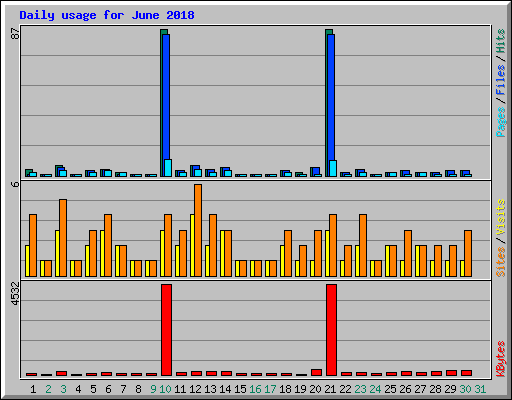Click the orange Visits bar for day 30

point(468,253)
